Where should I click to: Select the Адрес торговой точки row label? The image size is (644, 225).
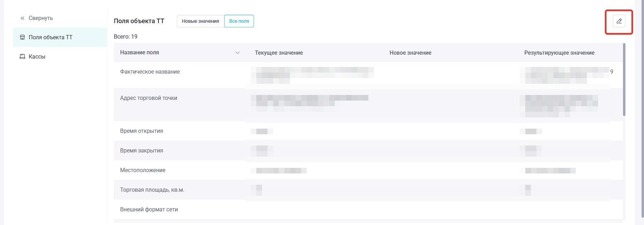click(148, 98)
